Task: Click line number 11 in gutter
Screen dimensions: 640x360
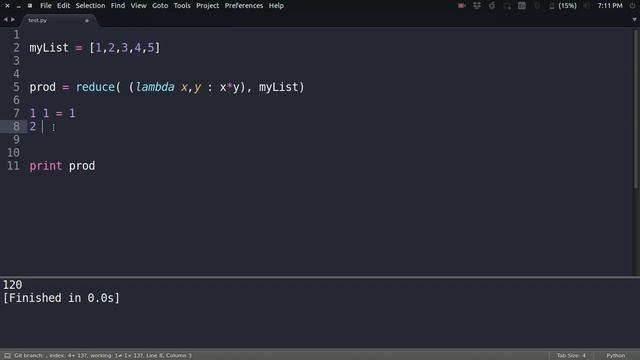Action: (x=13, y=166)
